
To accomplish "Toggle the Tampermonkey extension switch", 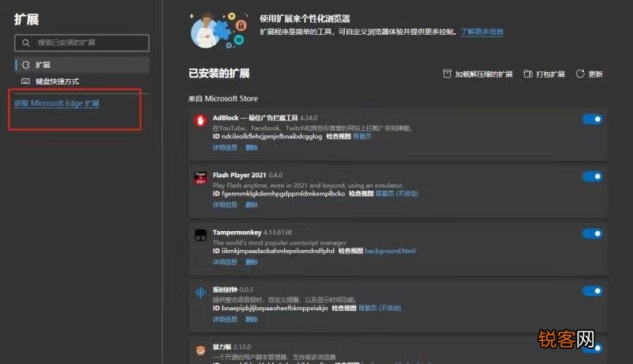I will tap(592, 233).
